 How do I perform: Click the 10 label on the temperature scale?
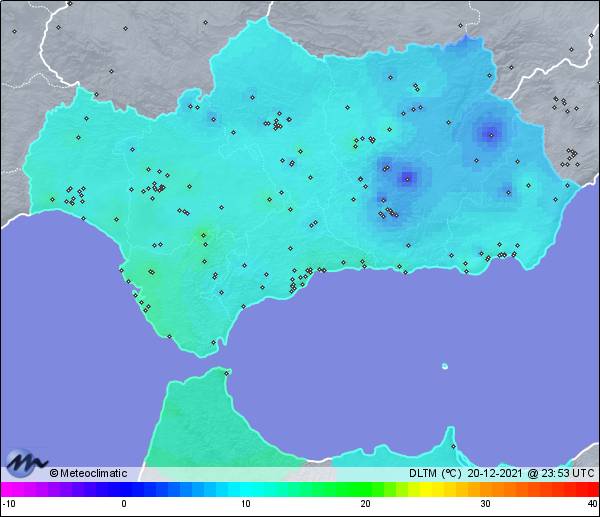coord(246,503)
